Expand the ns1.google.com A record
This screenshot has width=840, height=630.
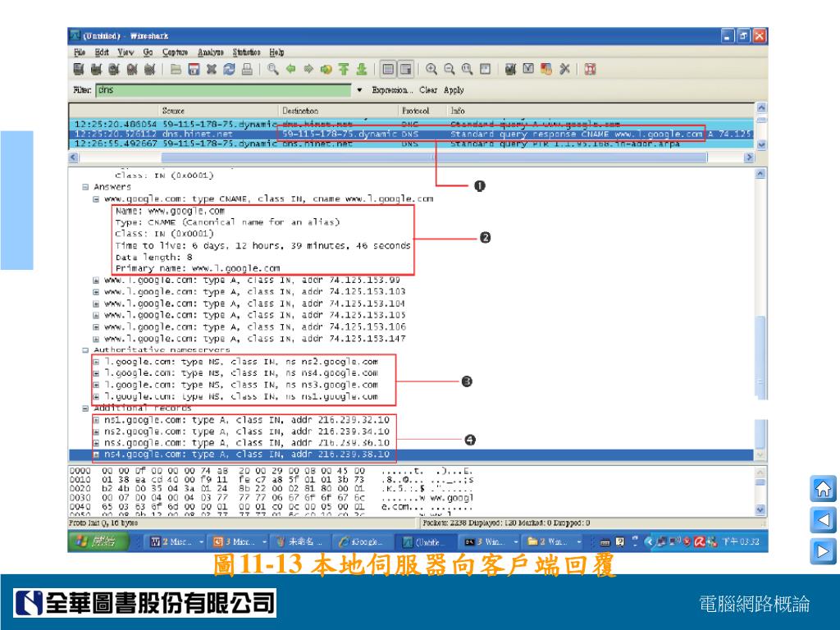click(96, 420)
